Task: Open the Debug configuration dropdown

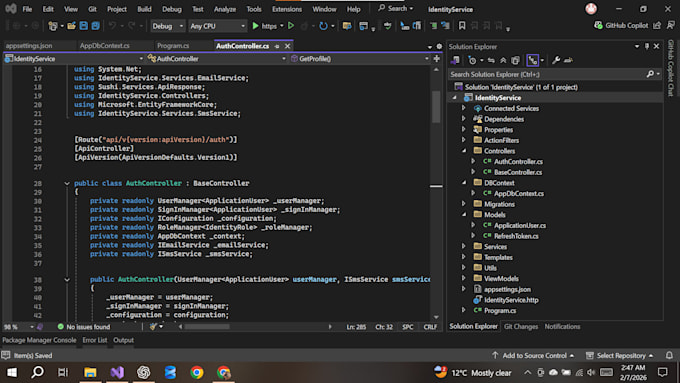Action: [167, 26]
